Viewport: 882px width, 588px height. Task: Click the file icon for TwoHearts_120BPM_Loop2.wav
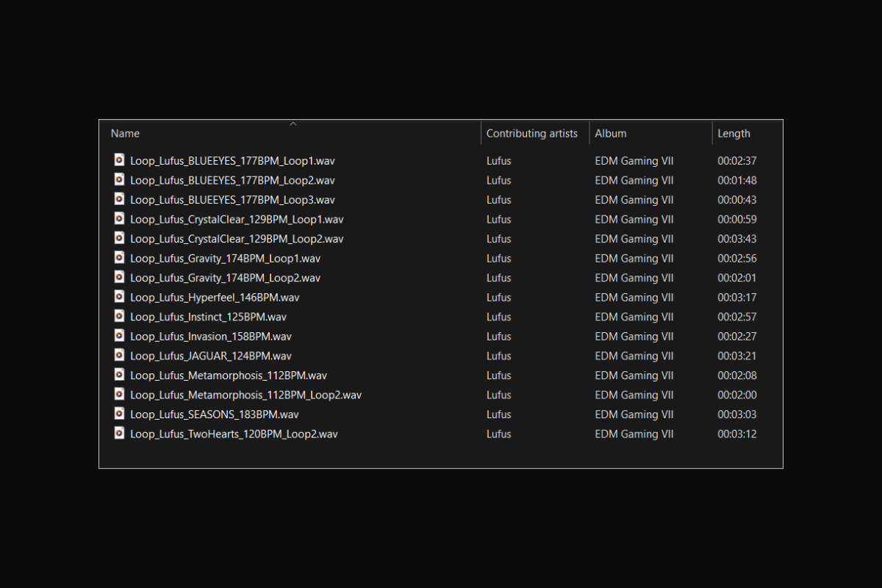click(119, 433)
